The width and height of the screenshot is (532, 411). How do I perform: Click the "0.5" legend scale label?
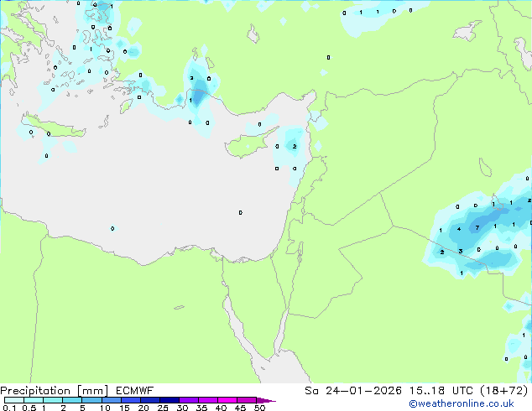(x=29, y=408)
